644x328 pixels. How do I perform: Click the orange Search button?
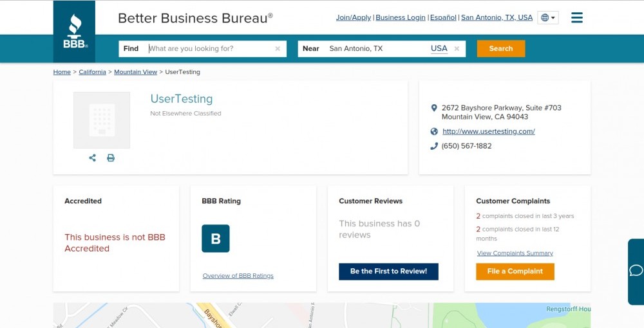coord(501,48)
